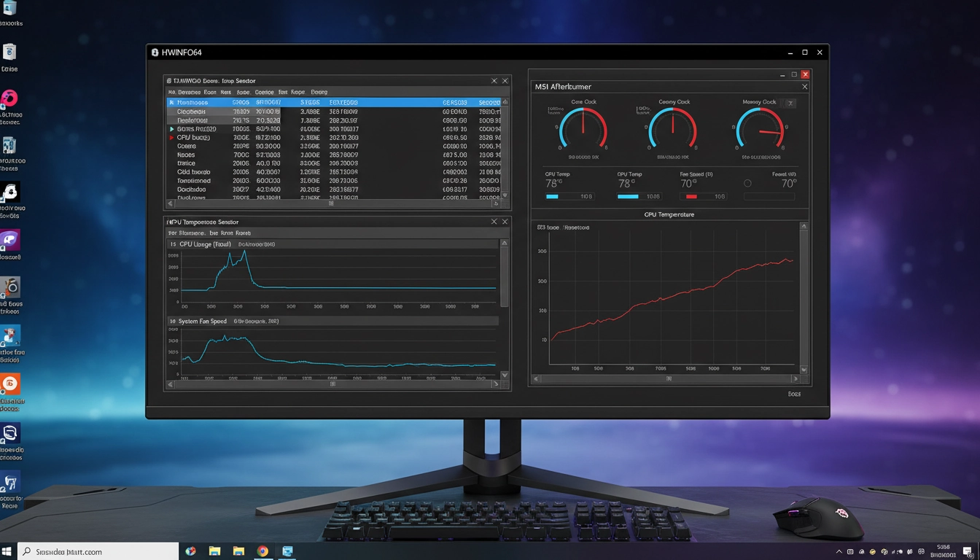This screenshot has width=980, height=560.
Task: Select the blue highlighted top row in sensor table
Action: [x=333, y=103]
